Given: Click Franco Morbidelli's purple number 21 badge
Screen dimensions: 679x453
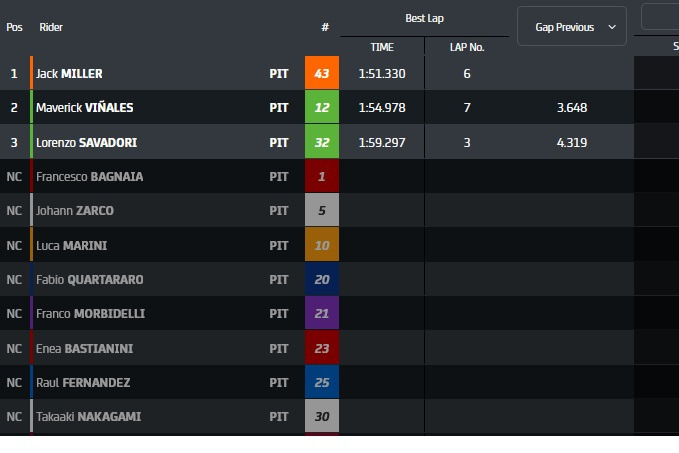Looking at the screenshot, I should click(322, 314).
